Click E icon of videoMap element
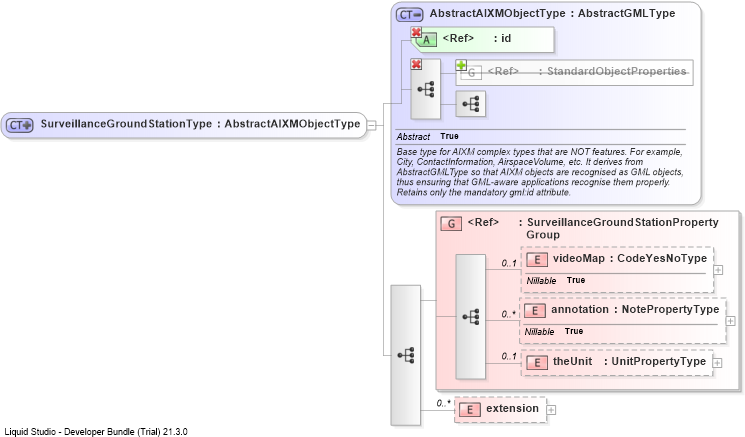Viewport: 745px width, 437px height. point(537,259)
